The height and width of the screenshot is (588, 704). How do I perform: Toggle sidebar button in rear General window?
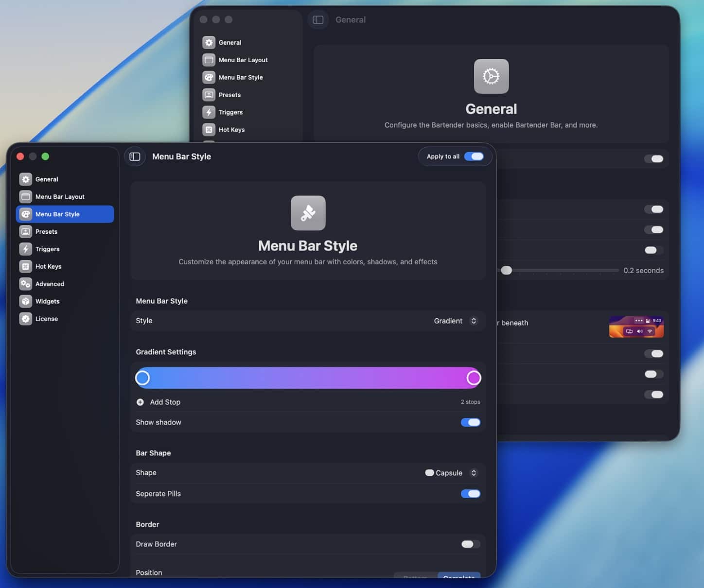pos(318,20)
